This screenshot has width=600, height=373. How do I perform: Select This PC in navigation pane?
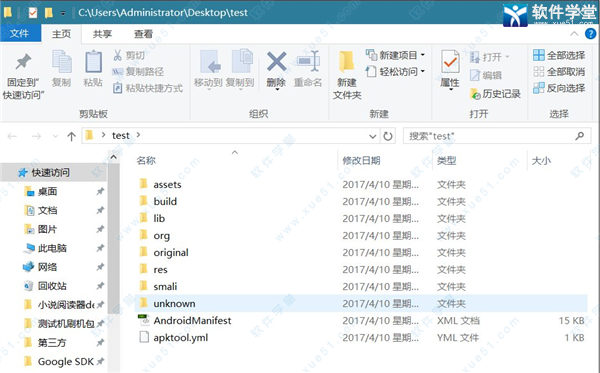52,248
